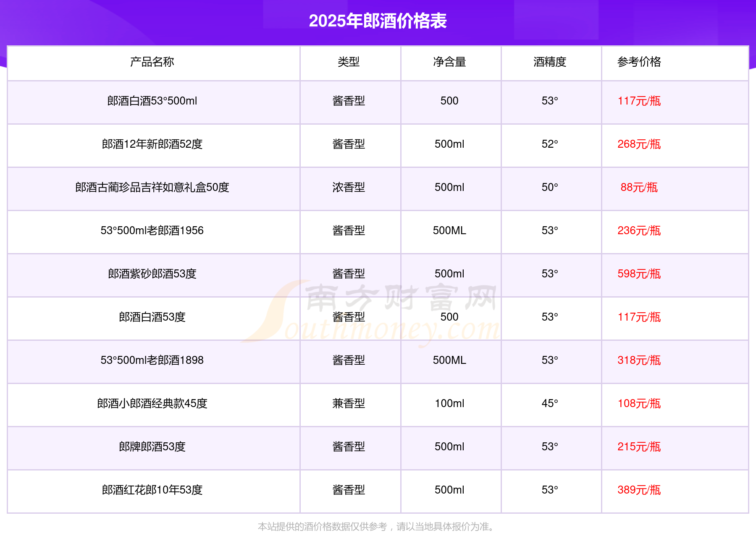
Task: Select the 100ml net content cell
Action: [x=449, y=404]
